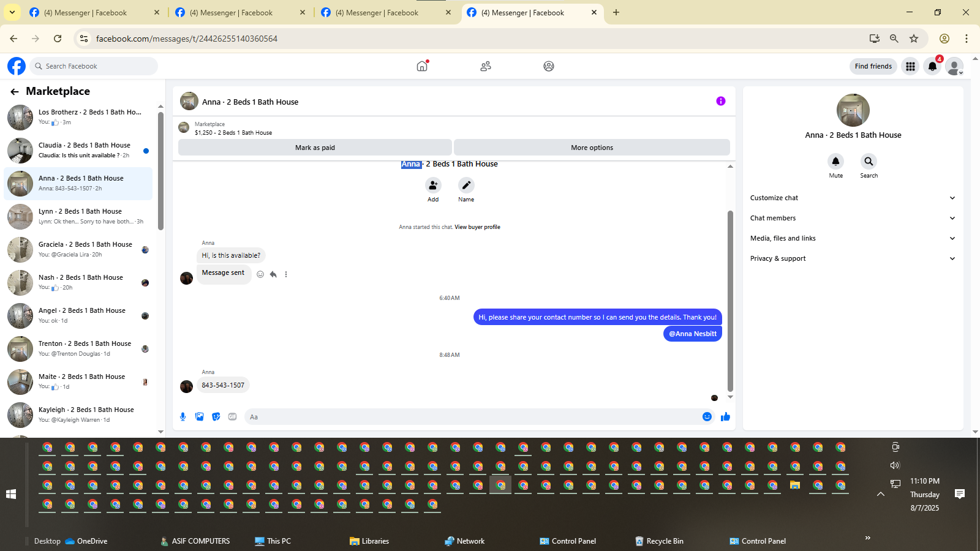Open the View buyer profile link
The image size is (980, 551).
(x=477, y=227)
